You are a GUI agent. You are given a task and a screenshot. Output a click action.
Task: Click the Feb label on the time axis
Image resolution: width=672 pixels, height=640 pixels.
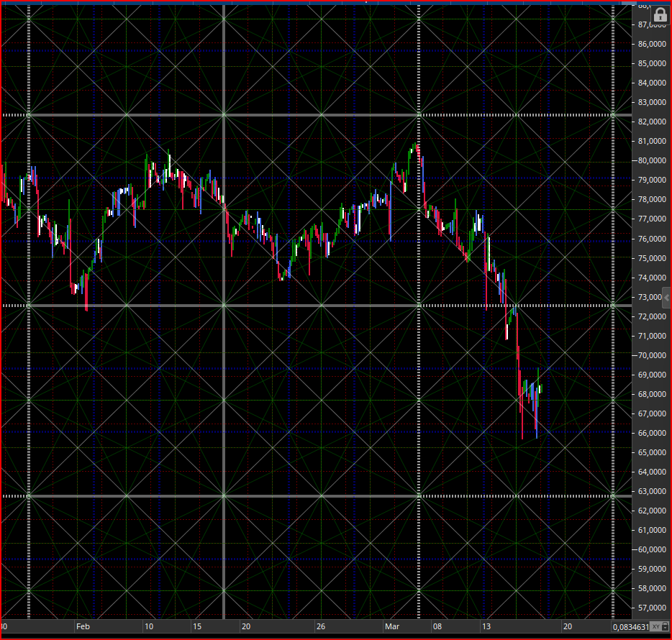(83, 626)
